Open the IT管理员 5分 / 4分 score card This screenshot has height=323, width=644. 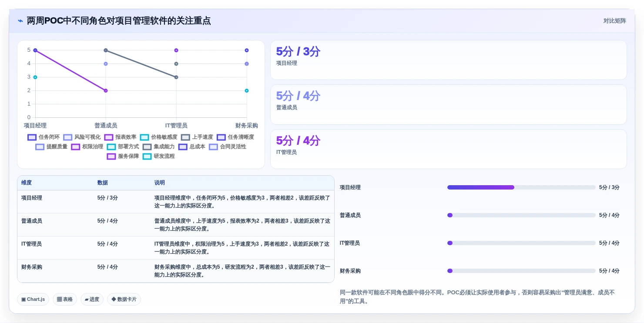448,149
